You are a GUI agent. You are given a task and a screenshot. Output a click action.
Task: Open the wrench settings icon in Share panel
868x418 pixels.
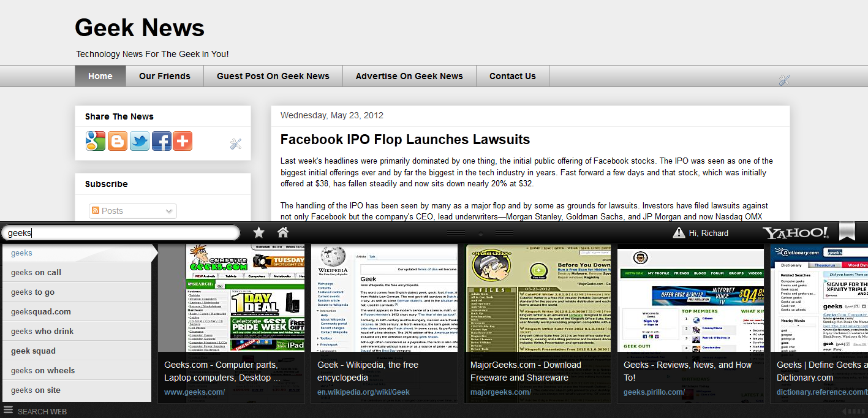click(236, 144)
